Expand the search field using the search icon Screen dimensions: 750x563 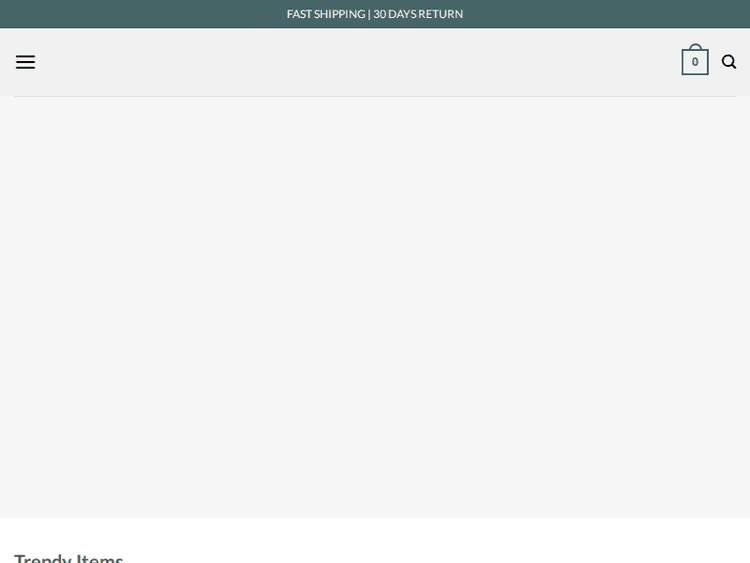coord(729,62)
